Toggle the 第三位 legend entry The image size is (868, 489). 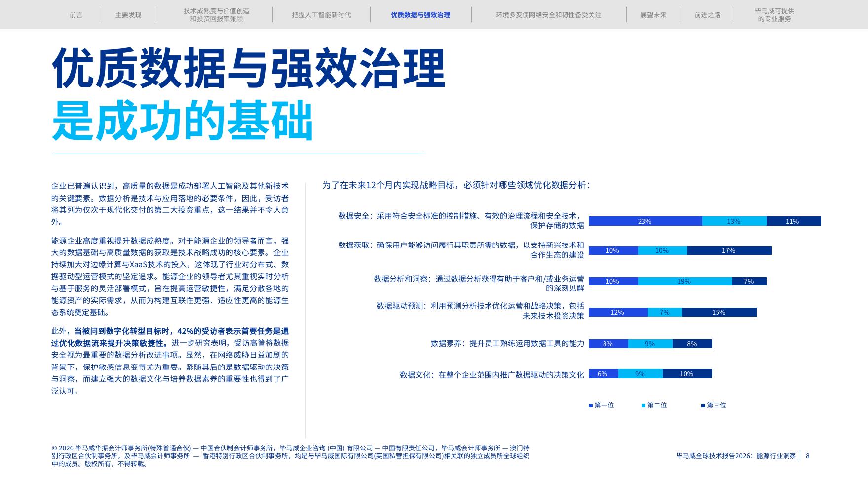[x=716, y=405]
